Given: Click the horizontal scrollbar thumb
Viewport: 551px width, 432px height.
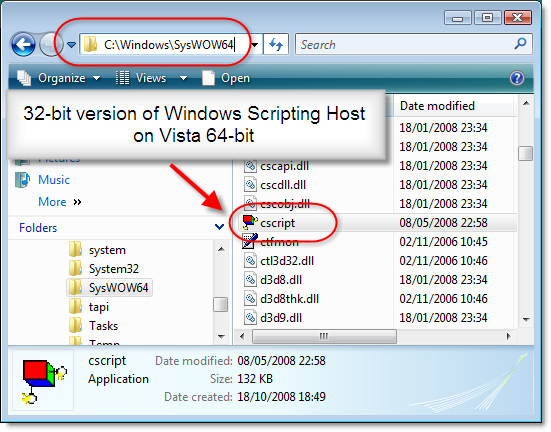Looking at the screenshot, I should point(324,336).
